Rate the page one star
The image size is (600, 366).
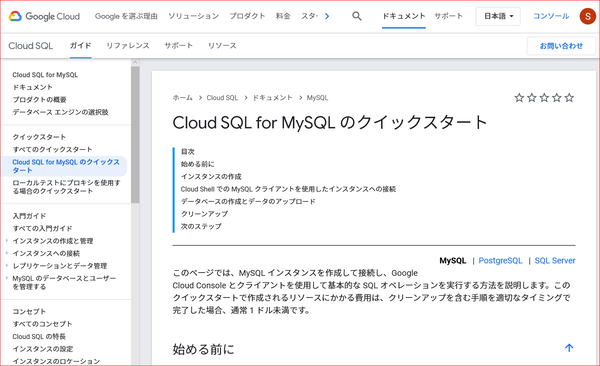pos(519,98)
